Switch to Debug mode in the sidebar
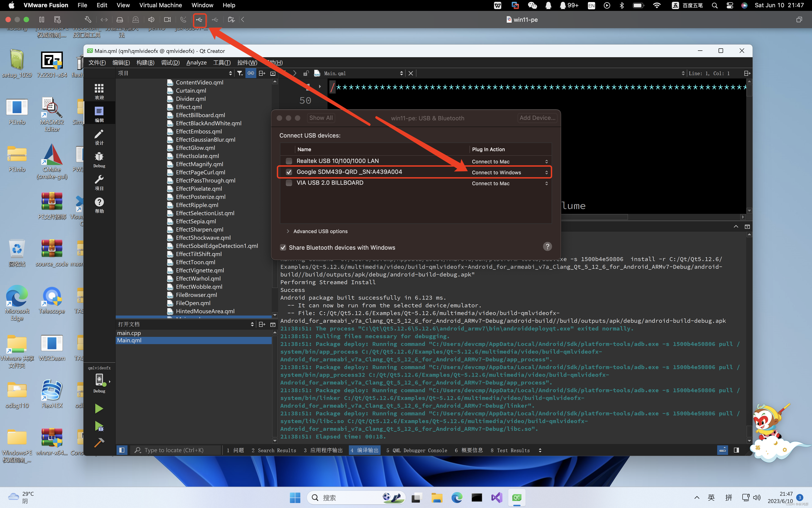 tap(99, 160)
